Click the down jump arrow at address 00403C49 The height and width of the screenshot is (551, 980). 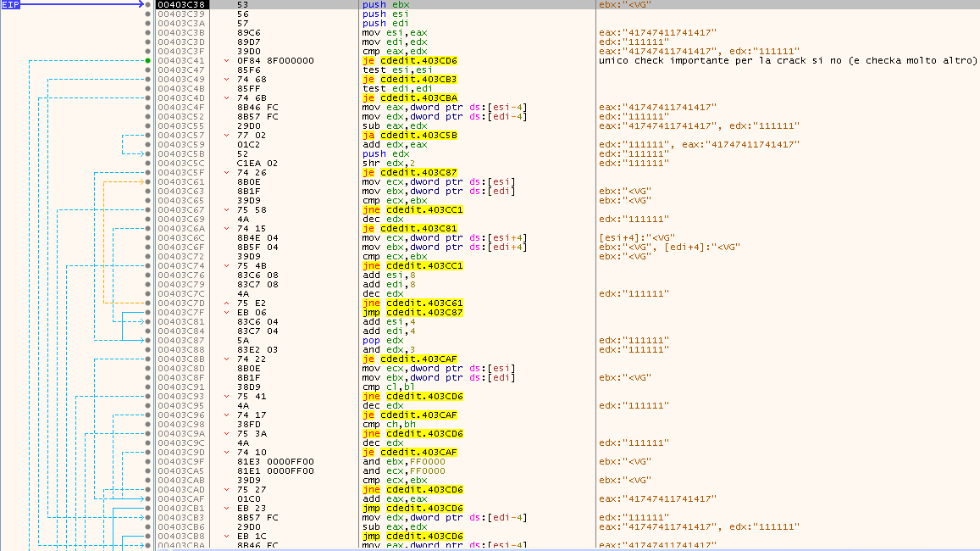pos(226,80)
